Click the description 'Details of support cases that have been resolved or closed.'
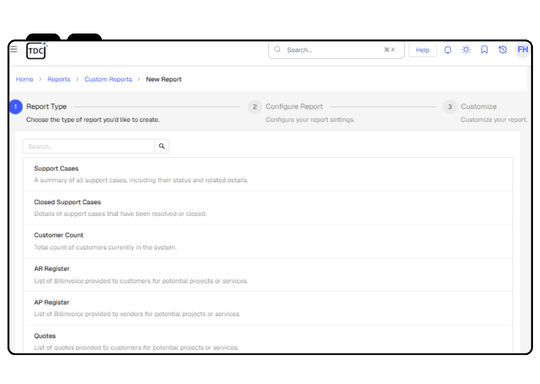The width and height of the screenshot is (540, 384). 120,214
